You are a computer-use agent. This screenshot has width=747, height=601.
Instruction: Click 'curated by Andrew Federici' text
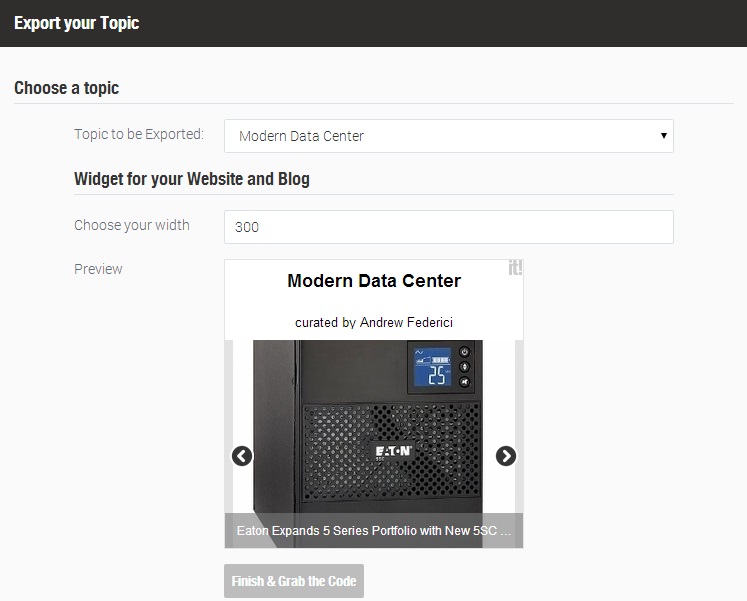click(x=374, y=323)
